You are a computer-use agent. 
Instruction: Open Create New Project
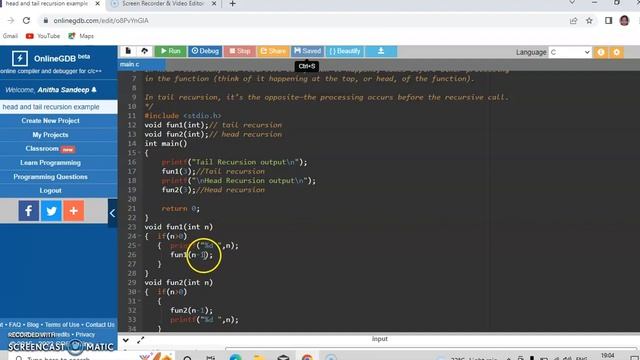pyautogui.click(x=51, y=121)
